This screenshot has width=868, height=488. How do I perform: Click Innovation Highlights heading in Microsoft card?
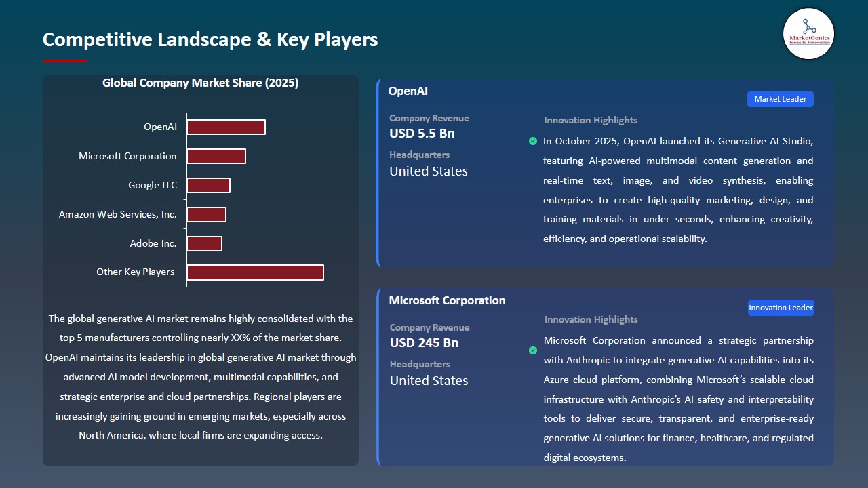(x=591, y=319)
